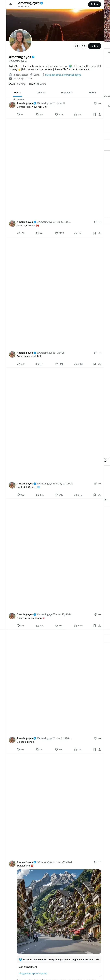Click the profile avatar picture
Screen dimensions: 110x980
coord(21,41)
